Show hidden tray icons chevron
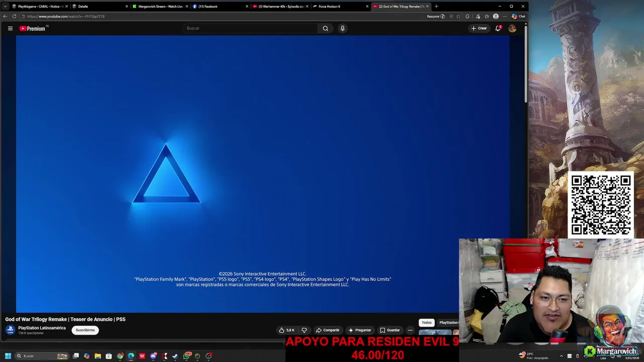The image size is (644, 362). pos(561,356)
